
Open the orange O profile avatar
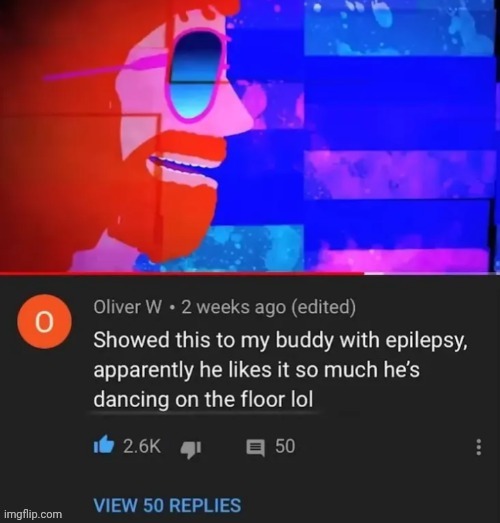pos(44,322)
